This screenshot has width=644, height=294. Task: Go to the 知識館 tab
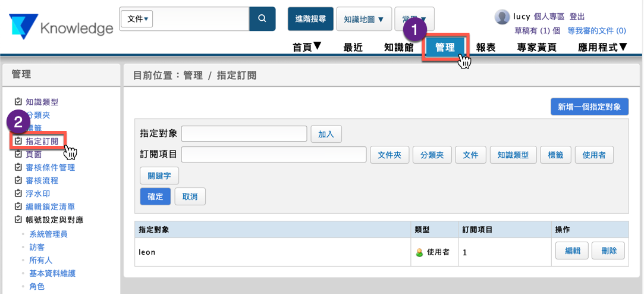click(x=398, y=48)
